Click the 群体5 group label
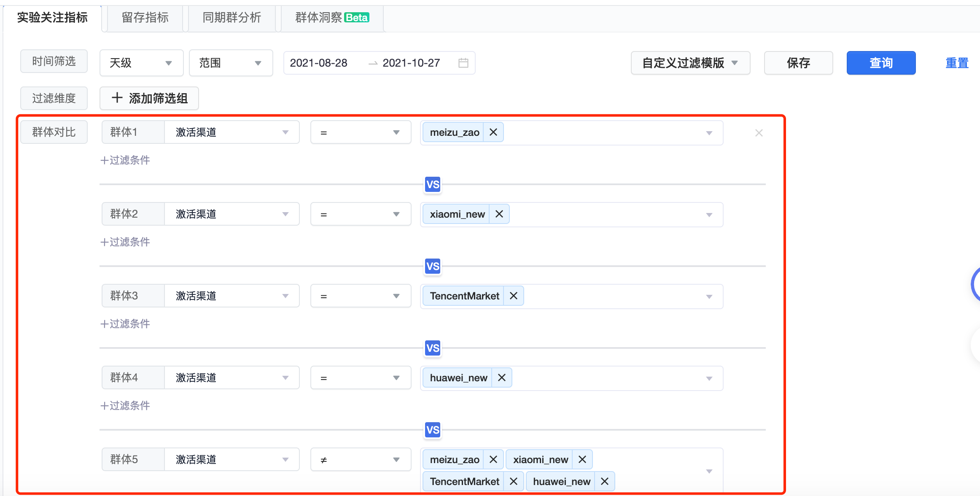Screen dimensions: 980x496 click(x=133, y=460)
